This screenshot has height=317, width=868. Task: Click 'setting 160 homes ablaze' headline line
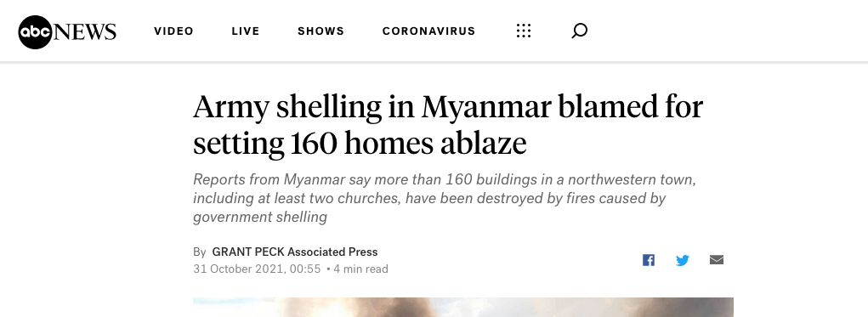360,144
